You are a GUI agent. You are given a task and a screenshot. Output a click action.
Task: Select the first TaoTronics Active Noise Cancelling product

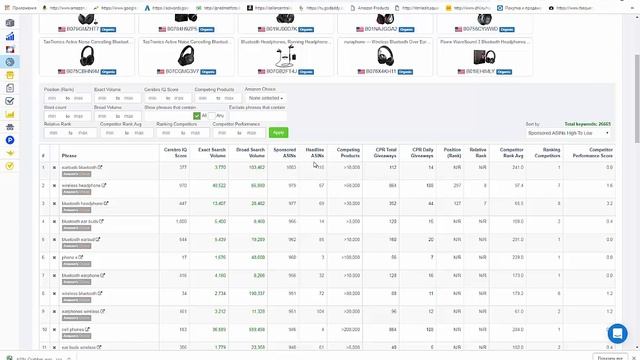tap(87, 57)
